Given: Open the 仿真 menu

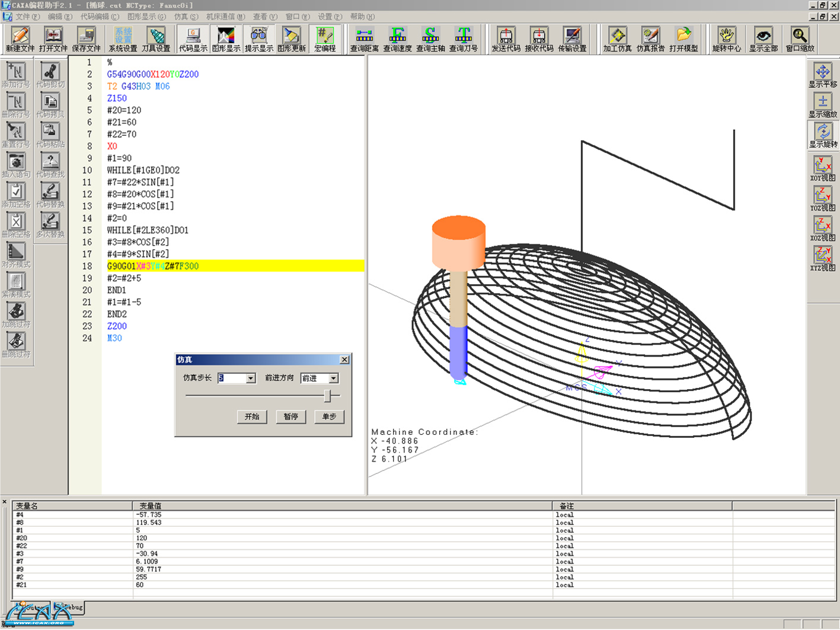Looking at the screenshot, I should pos(186,17).
